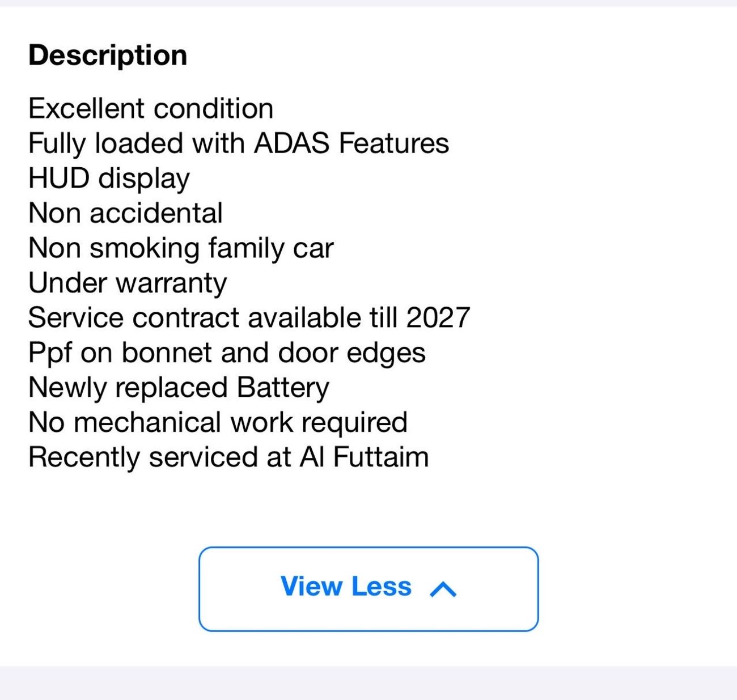Image resolution: width=737 pixels, height=700 pixels.
Task: Click the "Service contract available till 2027" line
Action: (x=249, y=318)
